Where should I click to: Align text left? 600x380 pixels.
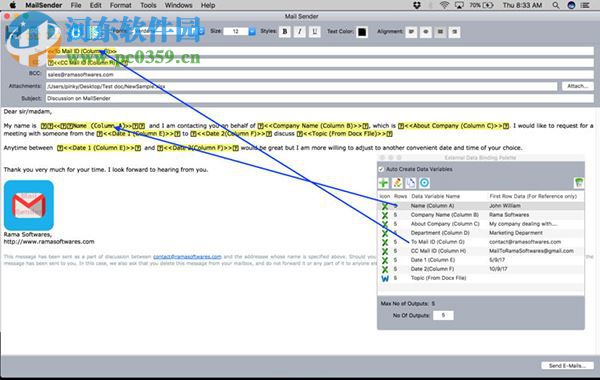411,32
